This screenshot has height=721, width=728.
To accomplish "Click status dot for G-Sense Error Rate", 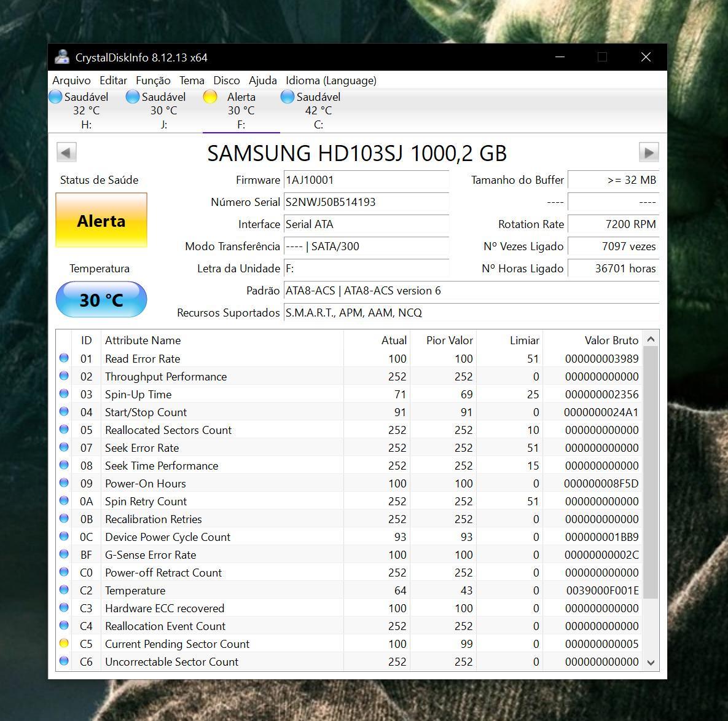I will point(64,554).
